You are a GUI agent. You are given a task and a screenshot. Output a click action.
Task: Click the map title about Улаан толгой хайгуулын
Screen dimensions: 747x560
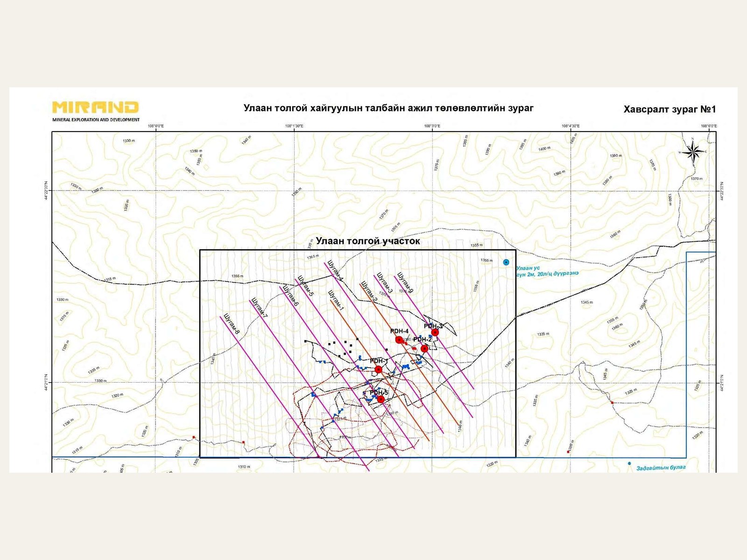click(388, 108)
